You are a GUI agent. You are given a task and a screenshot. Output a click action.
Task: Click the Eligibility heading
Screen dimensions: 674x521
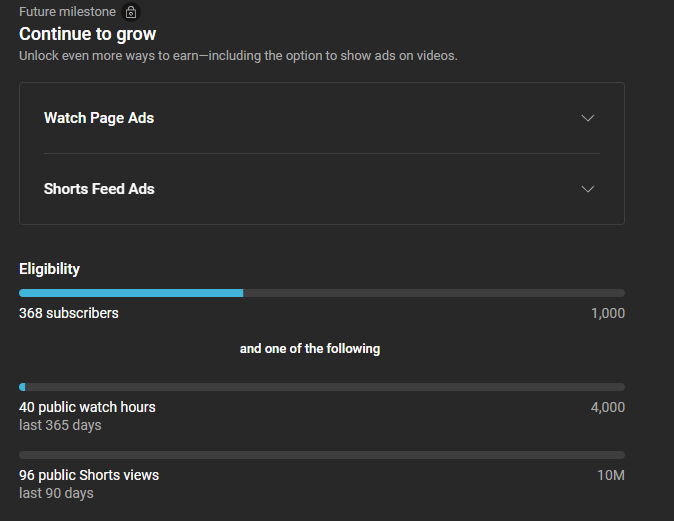pos(49,269)
